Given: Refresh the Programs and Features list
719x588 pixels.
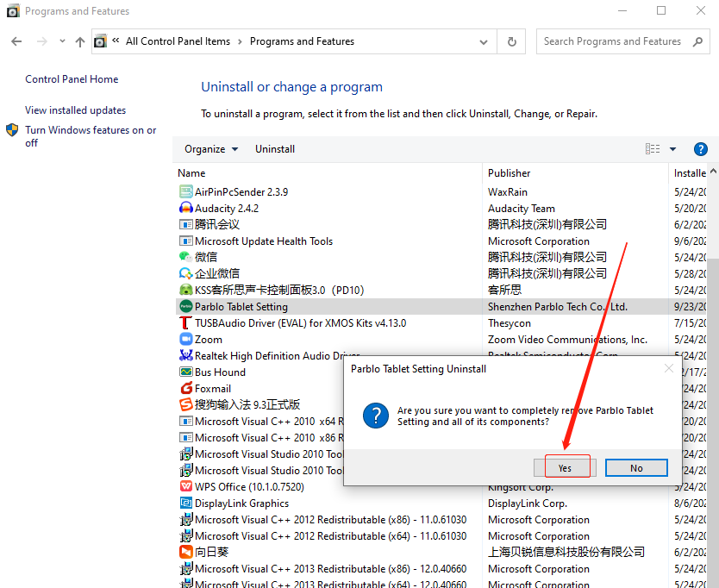Looking at the screenshot, I should 512,41.
